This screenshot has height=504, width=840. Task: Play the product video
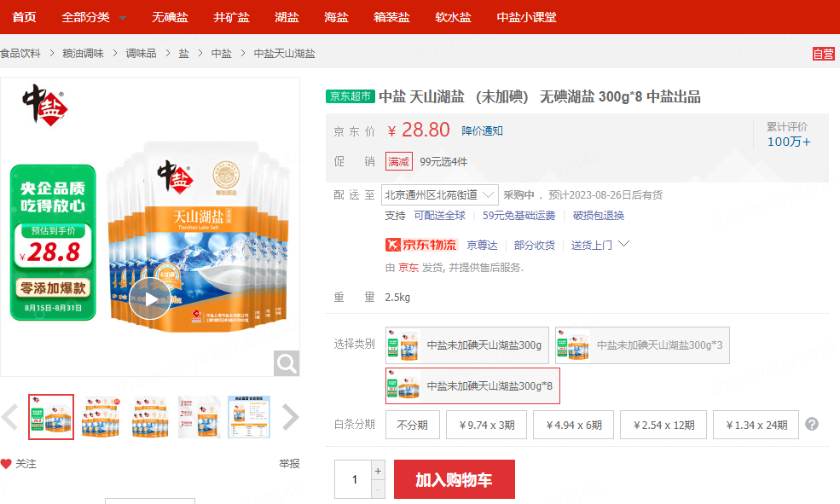pyautogui.click(x=149, y=298)
